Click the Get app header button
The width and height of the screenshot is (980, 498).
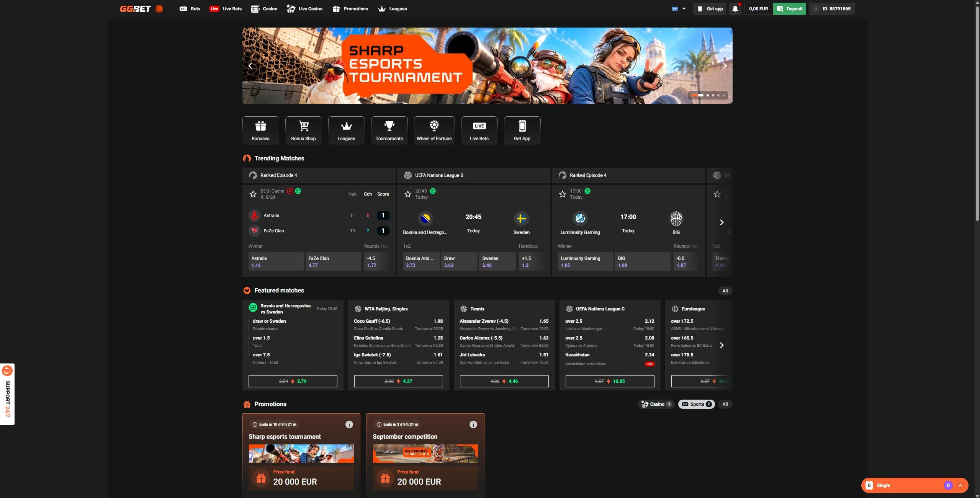(x=710, y=8)
